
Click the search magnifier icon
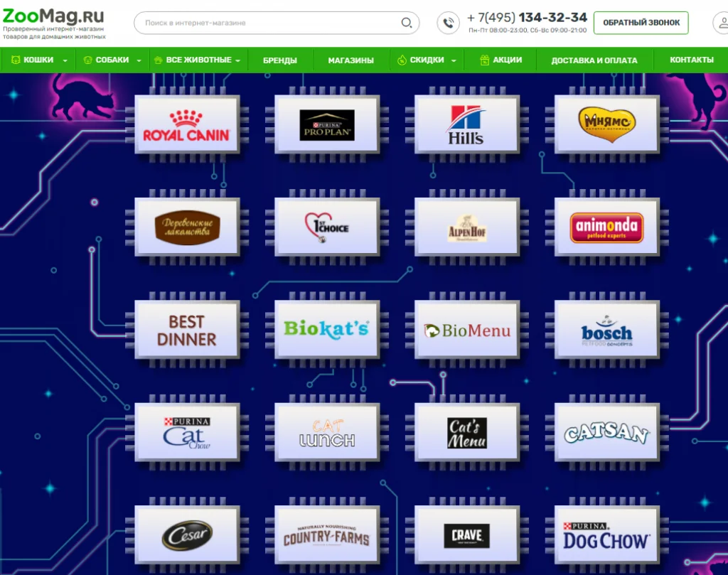(407, 23)
